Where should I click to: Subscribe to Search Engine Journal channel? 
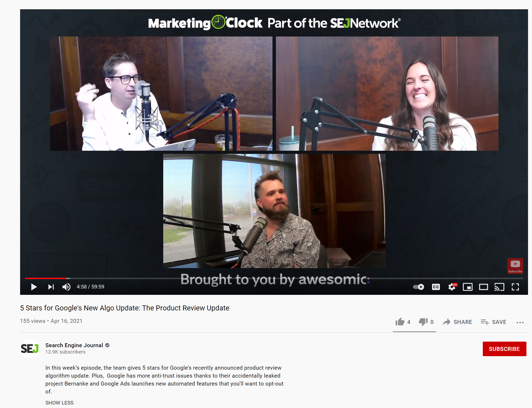click(x=504, y=349)
